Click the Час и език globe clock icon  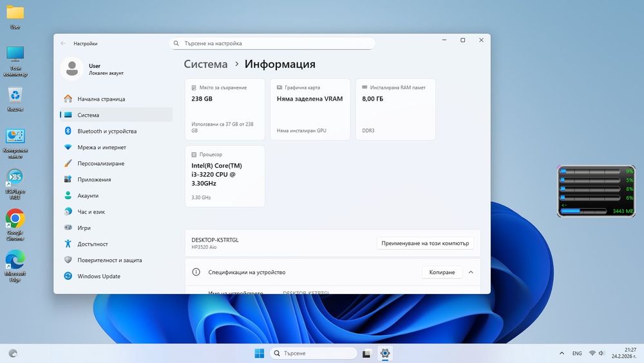pos(68,211)
